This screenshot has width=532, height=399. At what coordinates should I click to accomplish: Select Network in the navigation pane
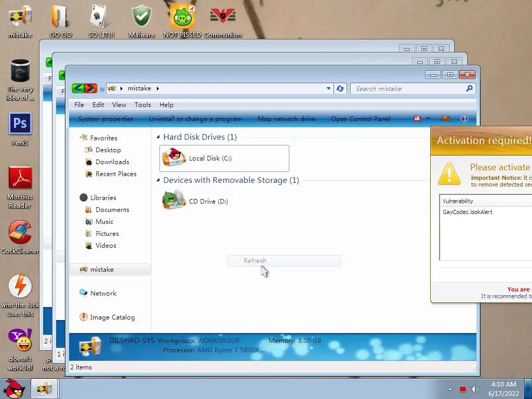103,294
